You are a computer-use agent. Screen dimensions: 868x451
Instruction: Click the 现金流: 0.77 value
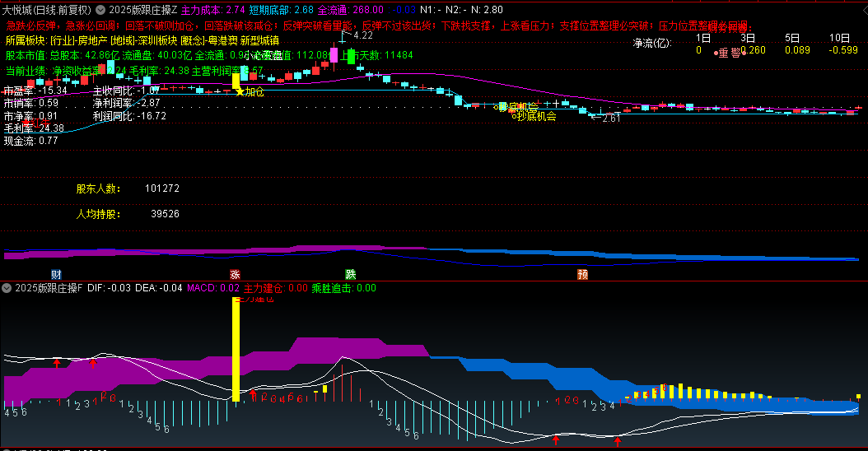click(31, 141)
